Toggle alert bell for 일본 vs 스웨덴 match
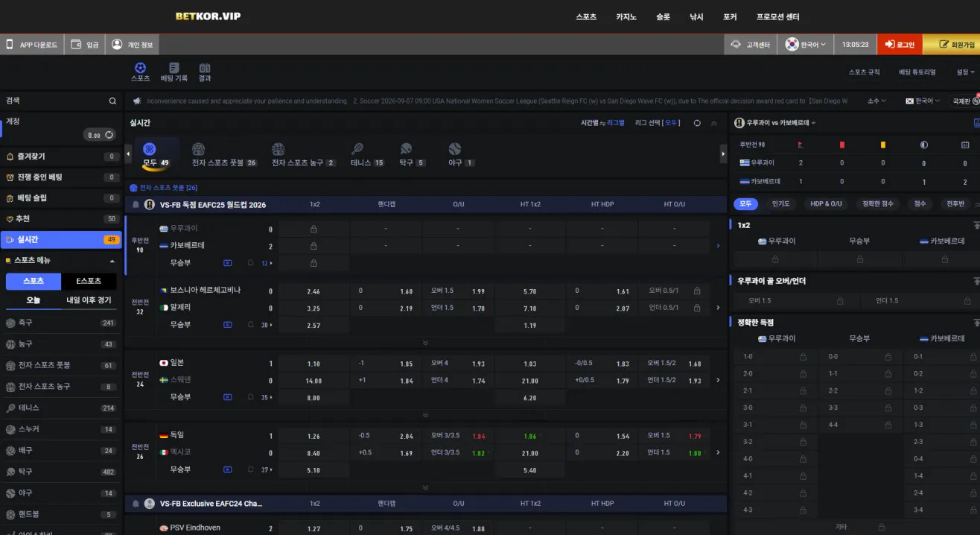This screenshot has width=980, height=535. click(251, 398)
